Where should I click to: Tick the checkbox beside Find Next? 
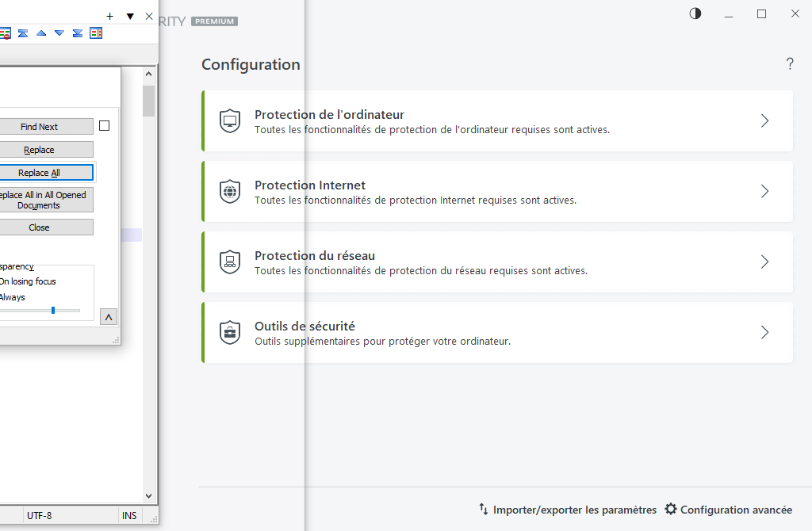pyautogui.click(x=104, y=126)
